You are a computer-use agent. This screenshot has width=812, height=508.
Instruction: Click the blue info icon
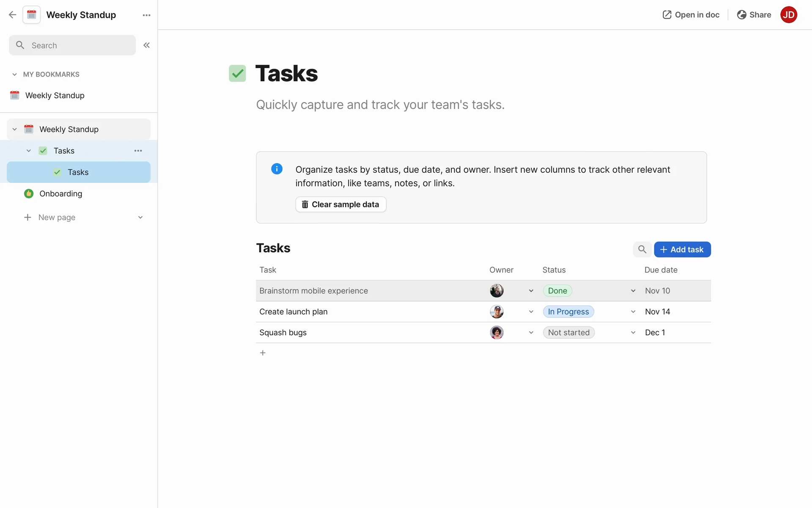(277, 169)
